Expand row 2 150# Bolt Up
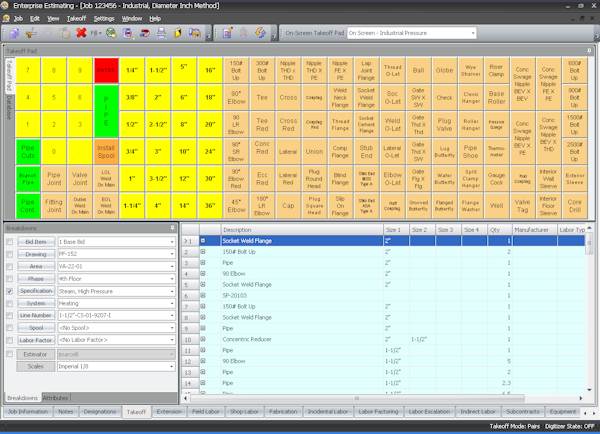The image size is (600, 434). [x=203, y=252]
